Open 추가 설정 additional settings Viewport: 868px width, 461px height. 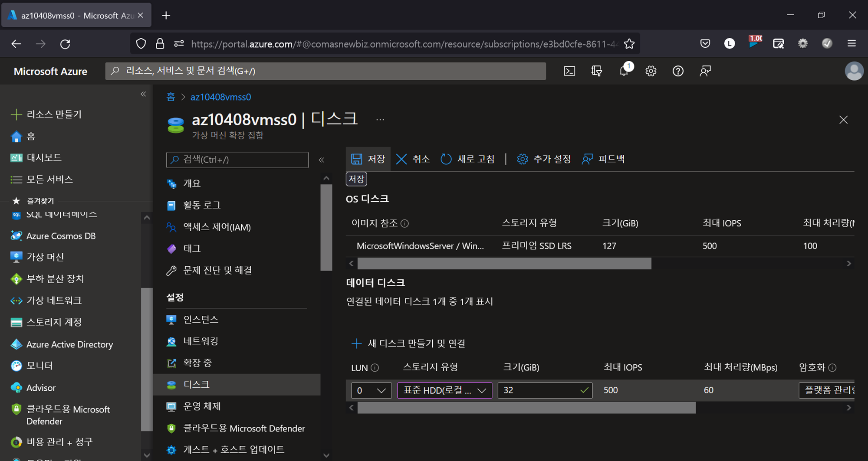pyautogui.click(x=544, y=159)
